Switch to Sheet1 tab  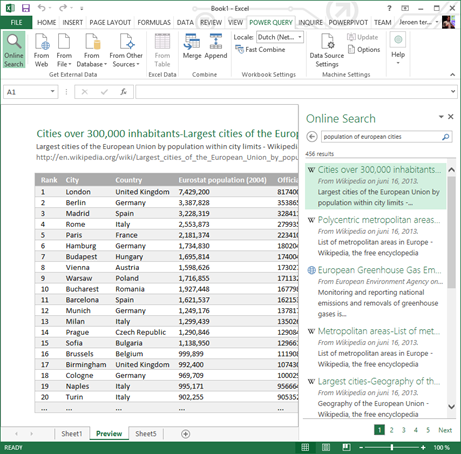(x=72, y=434)
